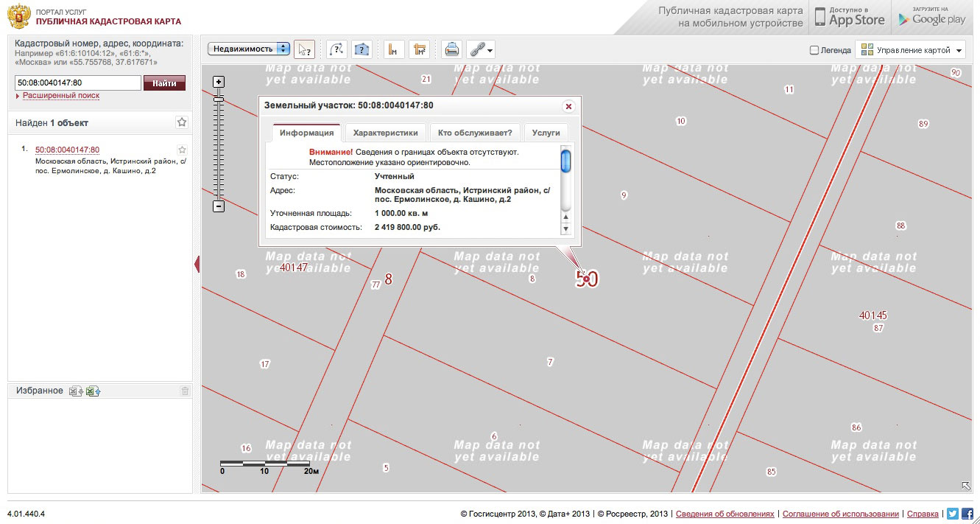Collapse the left side panel arrow
The height and width of the screenshot is (524, 980).
pyautogui.click(x=197, y=264)
